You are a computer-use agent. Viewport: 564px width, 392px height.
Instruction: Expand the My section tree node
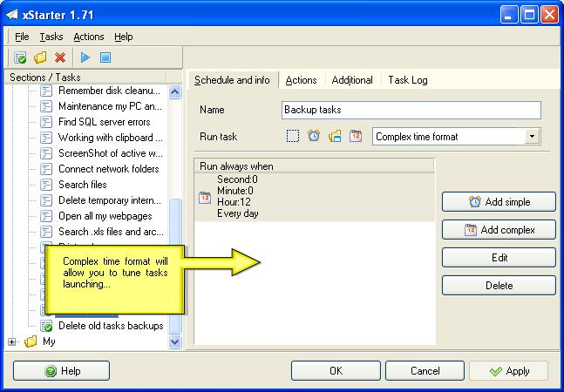point(12,341)
